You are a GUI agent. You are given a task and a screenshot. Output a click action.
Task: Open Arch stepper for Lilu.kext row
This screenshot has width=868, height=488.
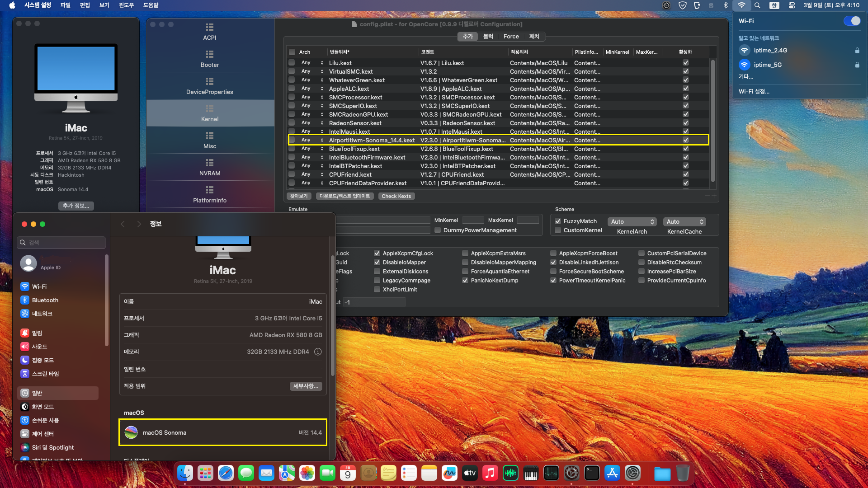322,63
